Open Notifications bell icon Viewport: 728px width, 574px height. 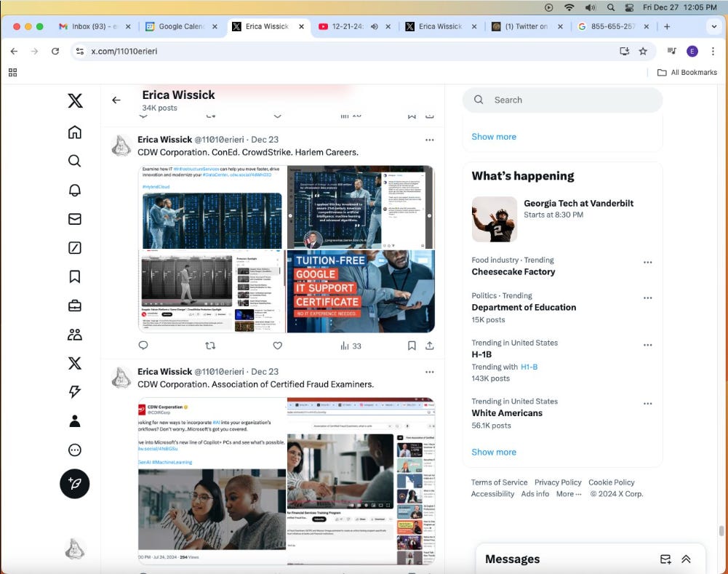coord(75,190)
